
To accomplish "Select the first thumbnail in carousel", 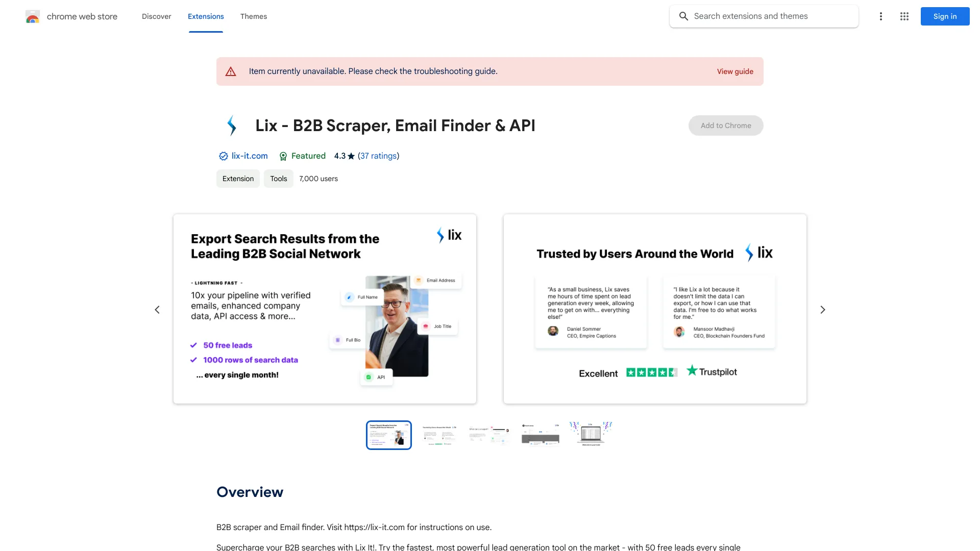I will pos(388,435).
